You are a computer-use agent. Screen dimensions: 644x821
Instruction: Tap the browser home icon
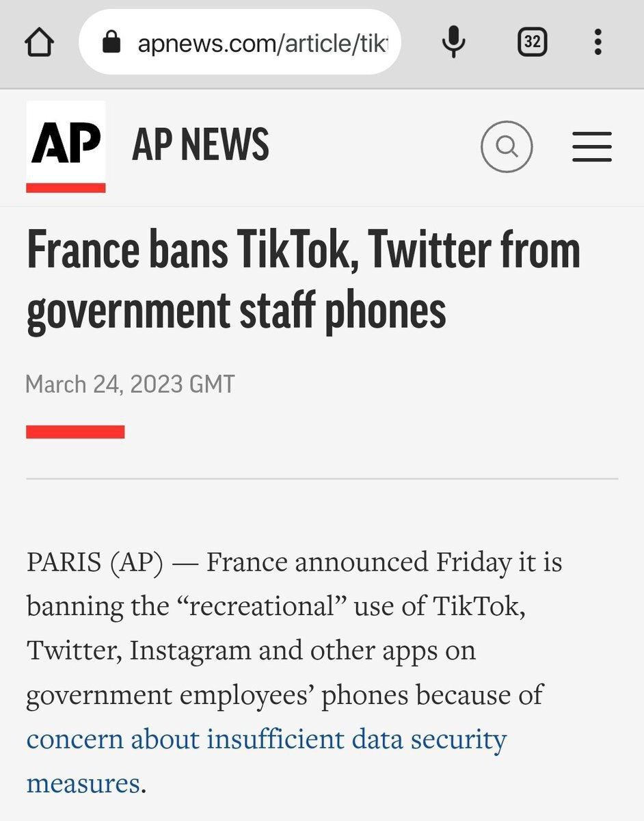(39, 42)
